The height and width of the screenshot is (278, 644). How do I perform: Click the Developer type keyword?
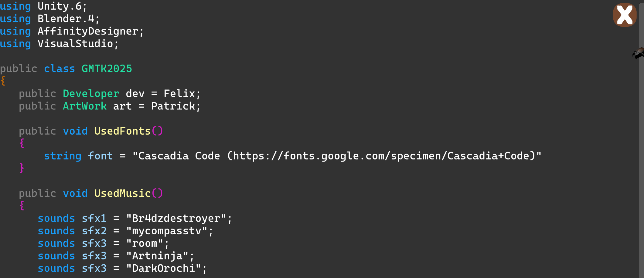[91, 94]
